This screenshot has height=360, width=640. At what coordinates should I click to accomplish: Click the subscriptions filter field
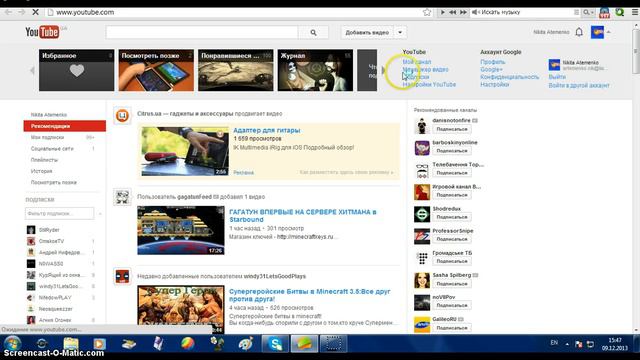59,213
